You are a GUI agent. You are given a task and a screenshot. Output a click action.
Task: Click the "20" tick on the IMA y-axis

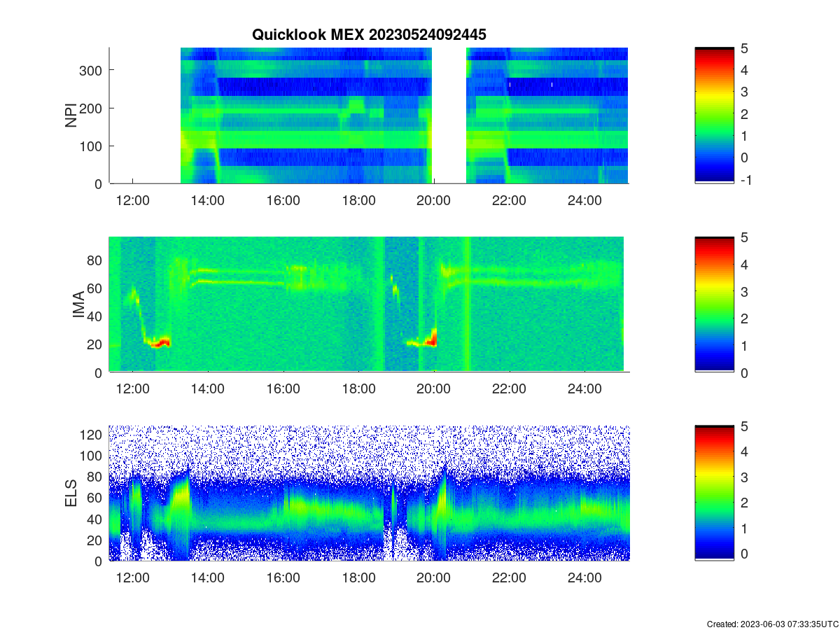95,344
